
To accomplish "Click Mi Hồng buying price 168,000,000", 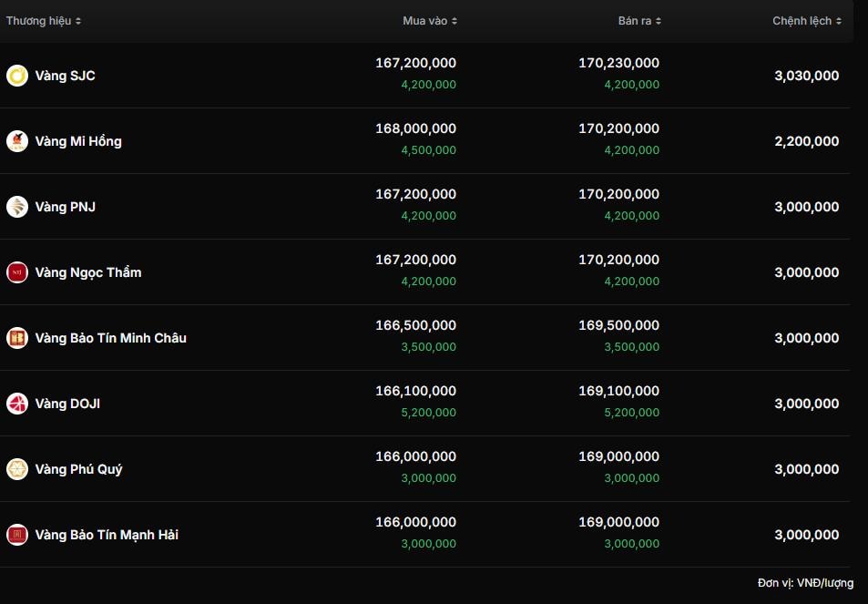I will point(415,128).
